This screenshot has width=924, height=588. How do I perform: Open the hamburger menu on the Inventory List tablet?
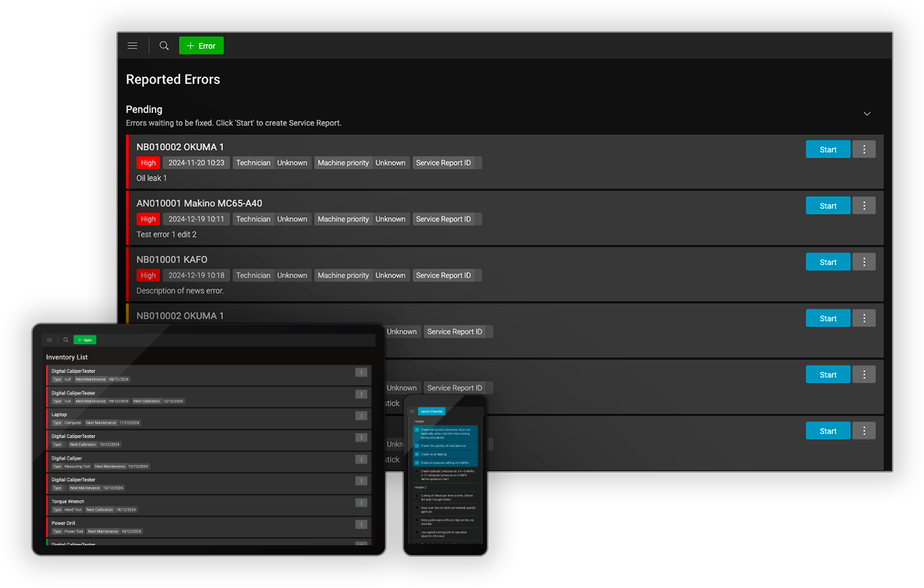click(x=49, y=339)
